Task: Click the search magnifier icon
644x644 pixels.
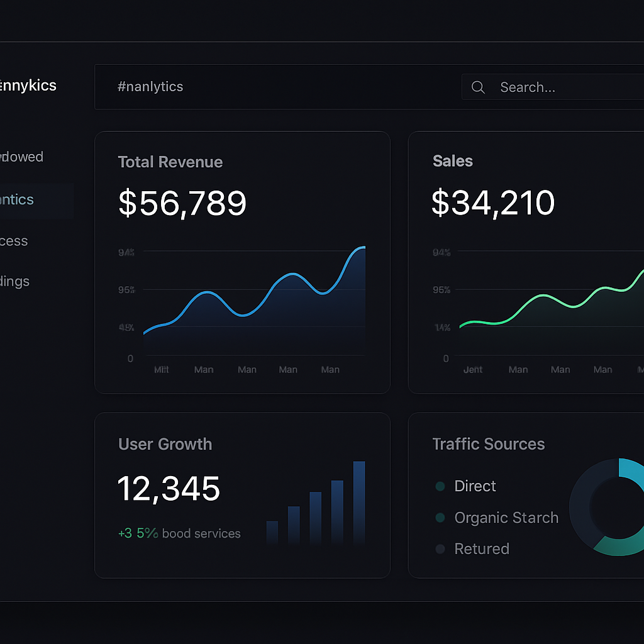Action: coord(478,87)
